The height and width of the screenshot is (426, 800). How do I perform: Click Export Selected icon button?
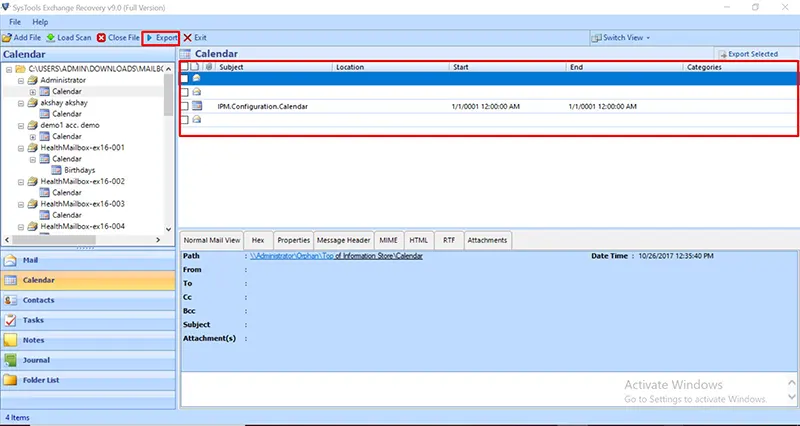pyautogui.click(x=748, y=54)
